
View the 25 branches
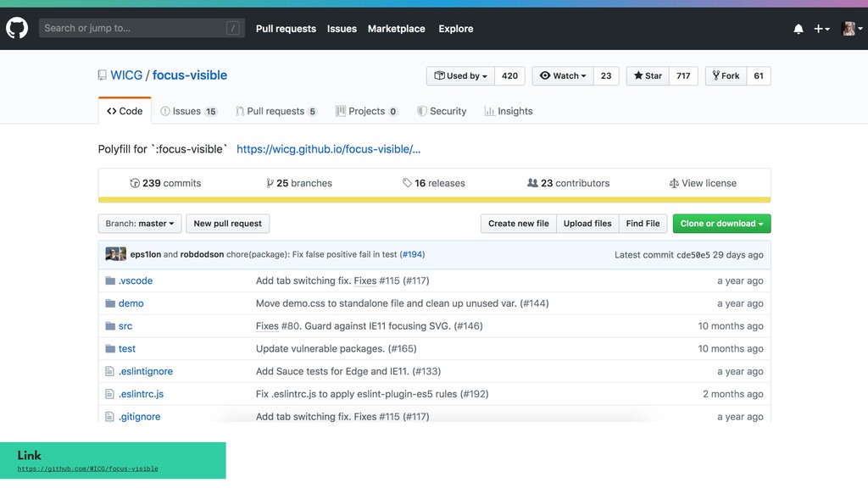tap(299, 183)
